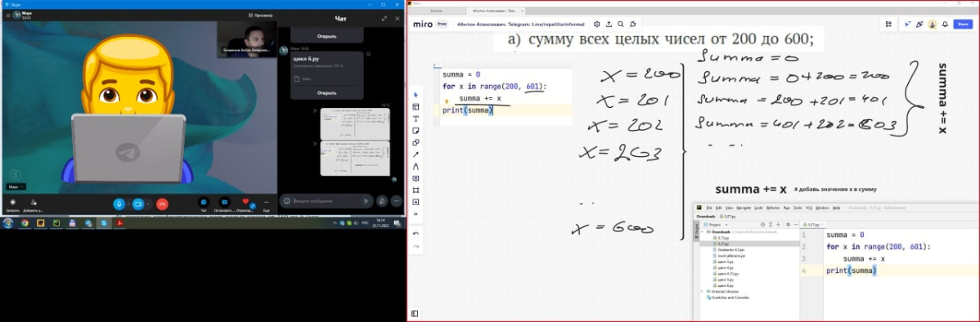The height and width of the screenshot is (322, 980).
Task: Open the second whiteboard image in Skype chat
Action: pos(355,158)
